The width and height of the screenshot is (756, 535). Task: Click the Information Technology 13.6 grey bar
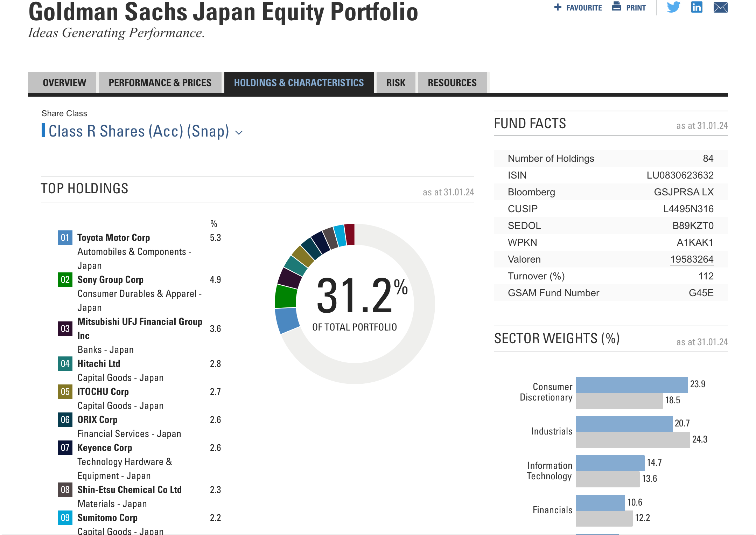tap(608, 479)
